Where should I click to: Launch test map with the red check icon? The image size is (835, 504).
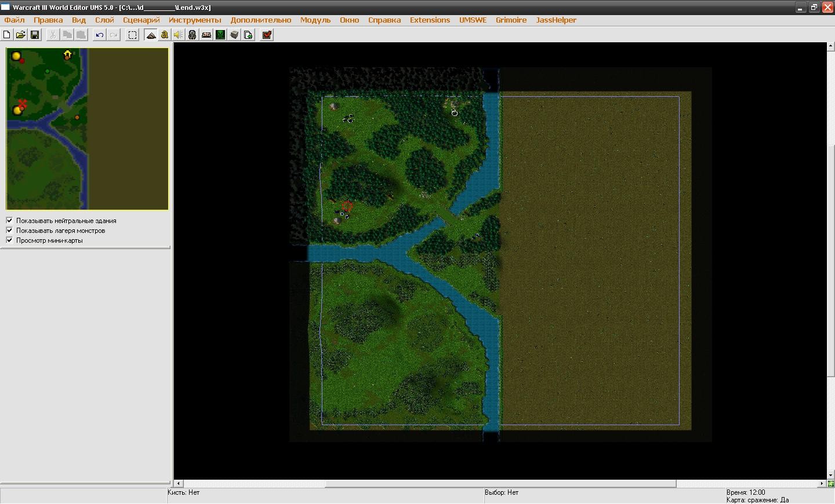tap(267, 35)
